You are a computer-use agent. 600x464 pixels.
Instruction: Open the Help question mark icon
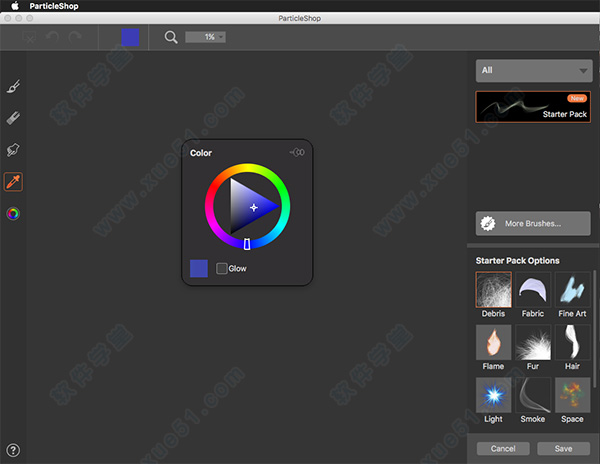tap(13, 450)
